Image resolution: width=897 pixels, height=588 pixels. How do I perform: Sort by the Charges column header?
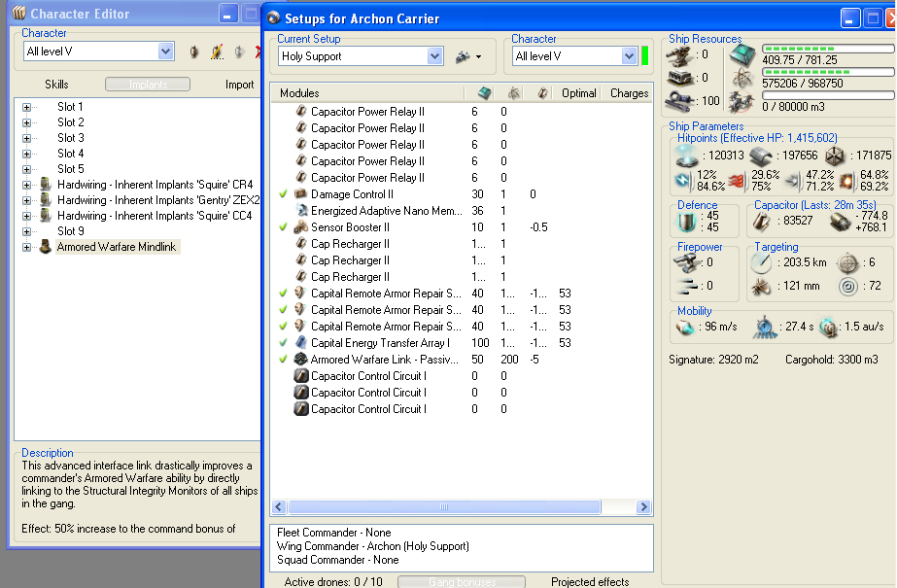pyautogui.click(x=628, y=93)
